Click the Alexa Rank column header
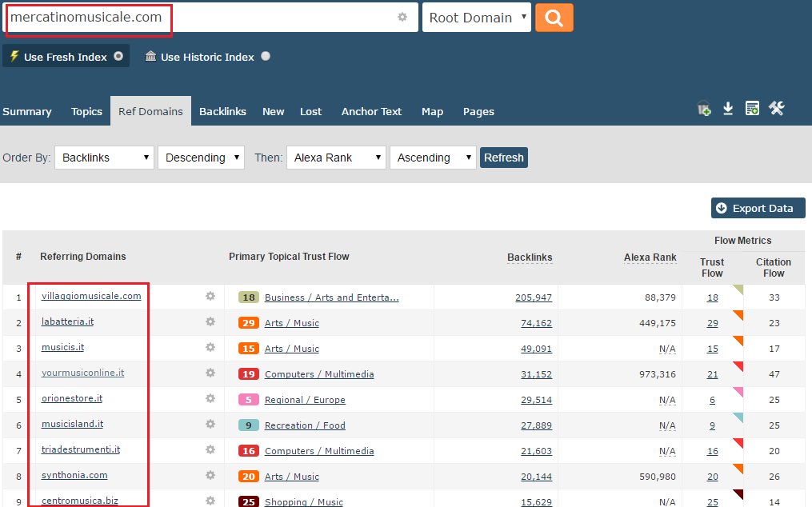The width and height of the screenshot is (812, 507). (650, 257)
